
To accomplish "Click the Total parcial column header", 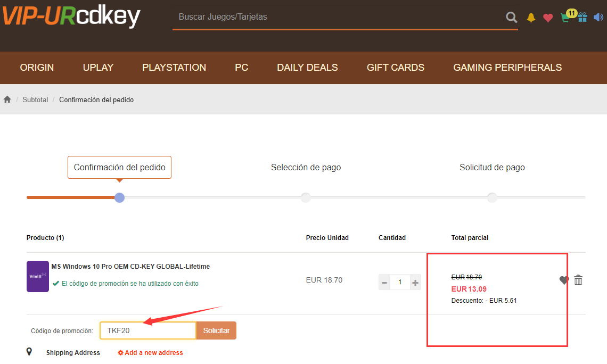I will [x=470, y=238].
